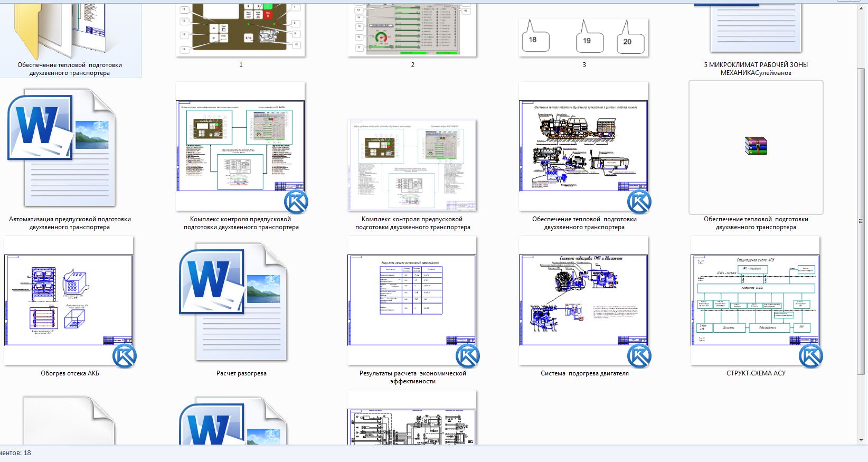Select the image file named '1'
Screen dimensions: 868x462
point(241,30)
